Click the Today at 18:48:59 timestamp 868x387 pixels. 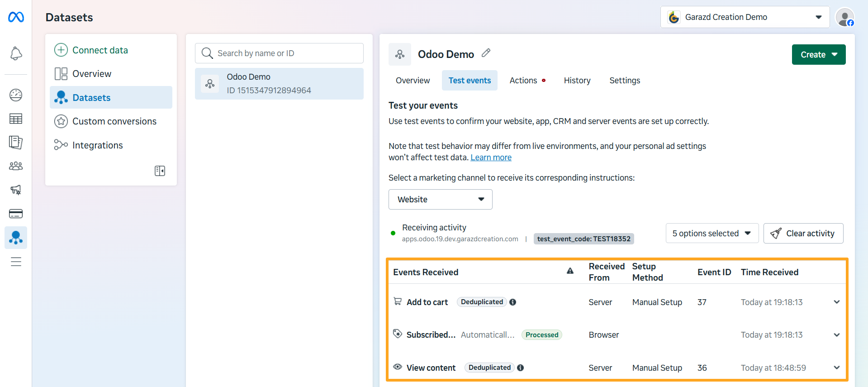pyautogui.click(x=773, y=368)
